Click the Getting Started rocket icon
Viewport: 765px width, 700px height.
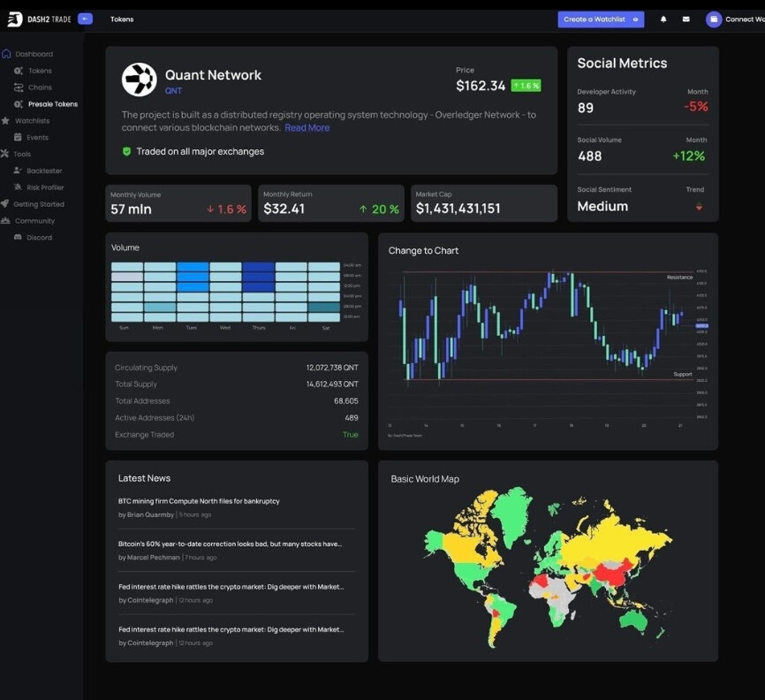[x=5, y=203]
